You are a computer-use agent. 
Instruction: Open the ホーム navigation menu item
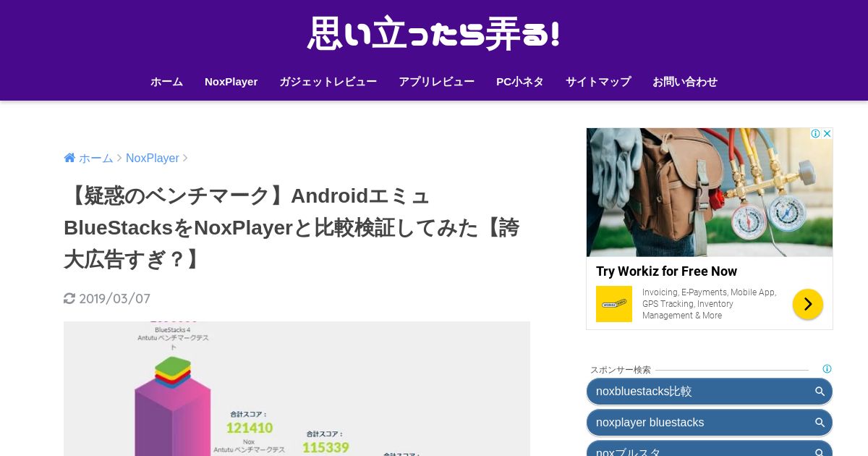pos(166,82)
